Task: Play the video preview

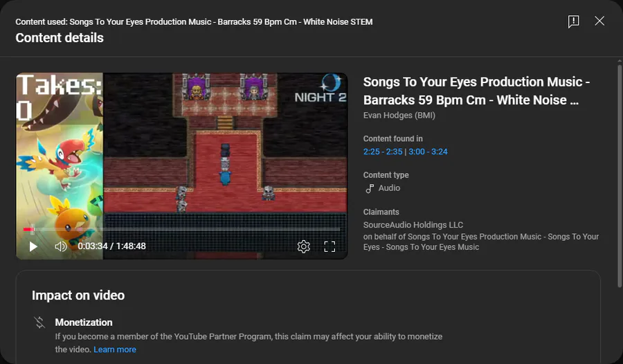Action: 33,247
